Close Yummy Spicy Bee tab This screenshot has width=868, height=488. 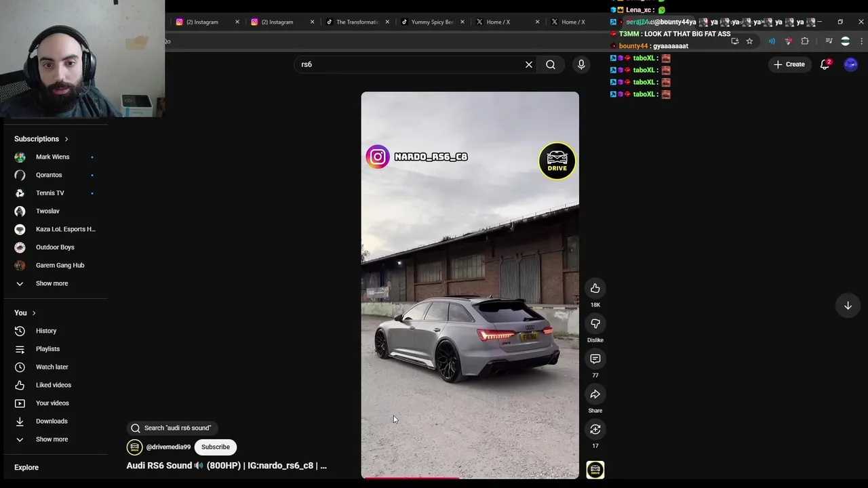(x=462, y=22)
